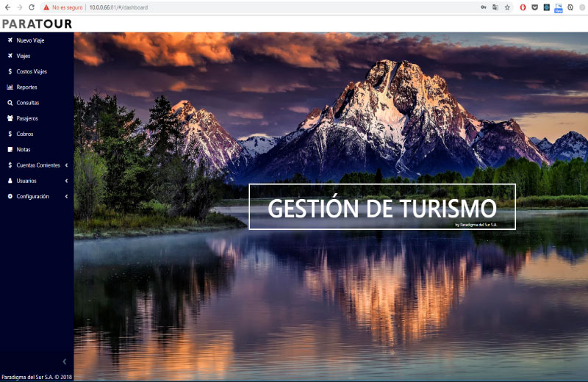588x382 pixels.
Task: Expand the Configuración submenu chevron
Action: 66,196
